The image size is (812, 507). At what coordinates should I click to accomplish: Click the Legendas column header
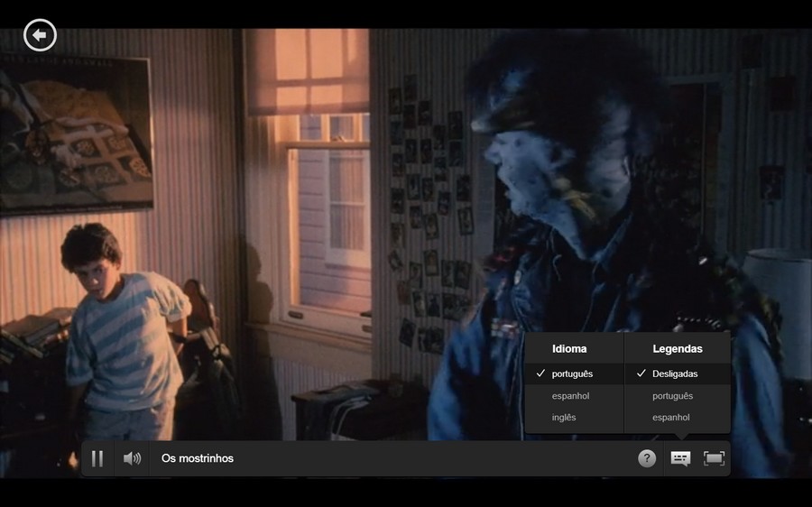tap(678, 348)
